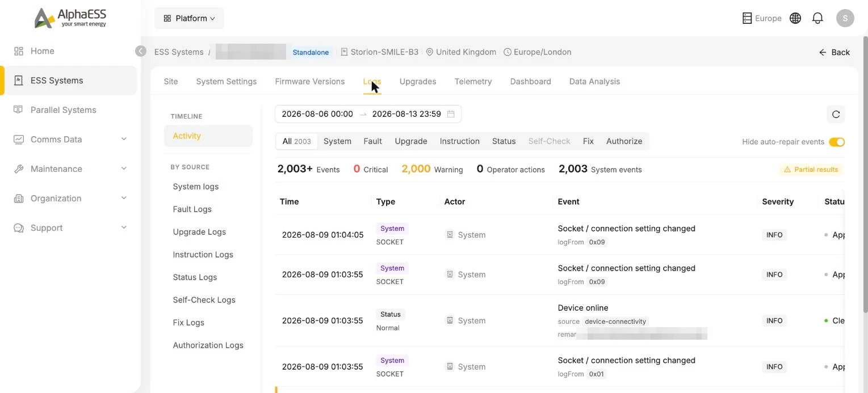Open Parallel Systems in sidebar
The width and height of the screenshot is (868, 393).
pyautogui.click(x=63, y=110)
